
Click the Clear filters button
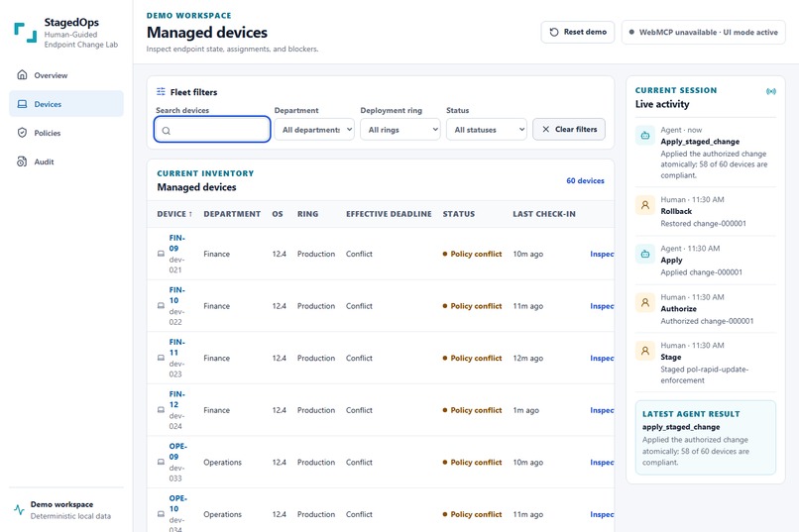coord(569,130)
